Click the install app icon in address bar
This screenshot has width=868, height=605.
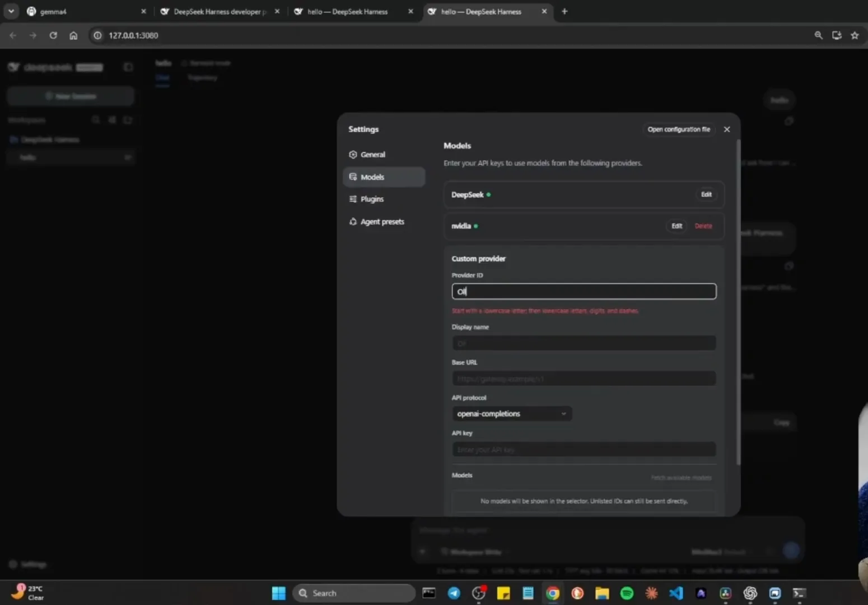(x=837, y=35)
